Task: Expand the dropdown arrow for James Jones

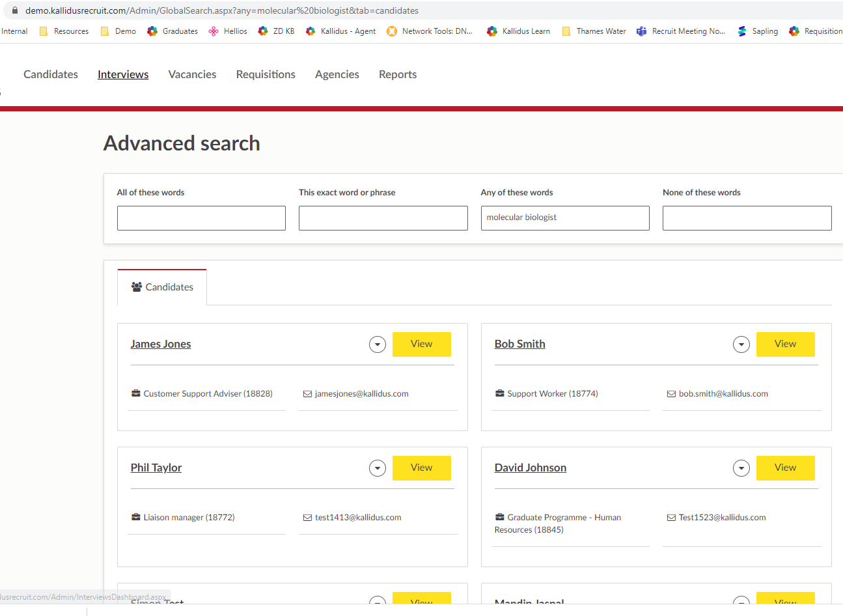Action: tap(378, 344)
